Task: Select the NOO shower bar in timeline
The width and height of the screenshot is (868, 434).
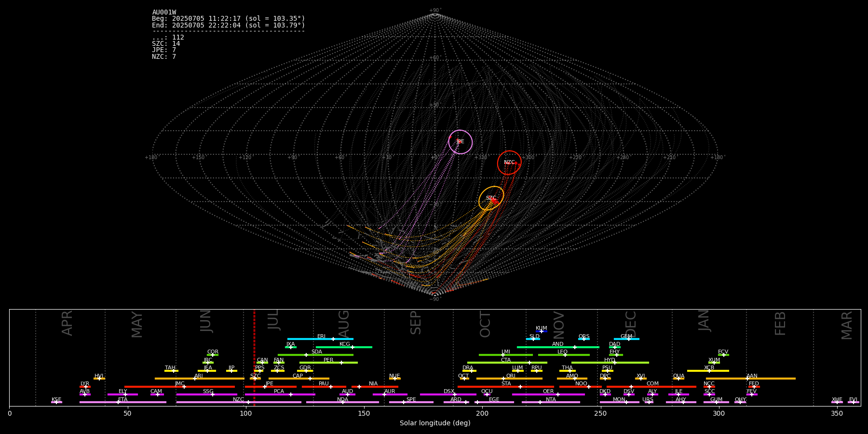Action: (581, 387)
